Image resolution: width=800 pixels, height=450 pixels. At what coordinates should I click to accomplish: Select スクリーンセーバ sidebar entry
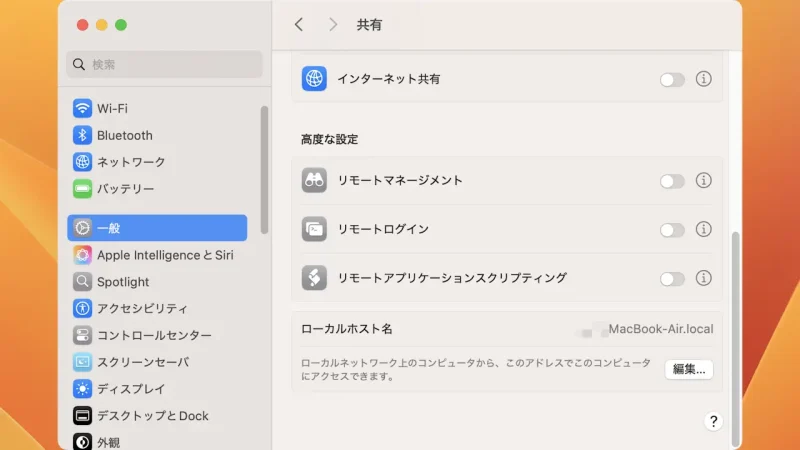point(157,362)
